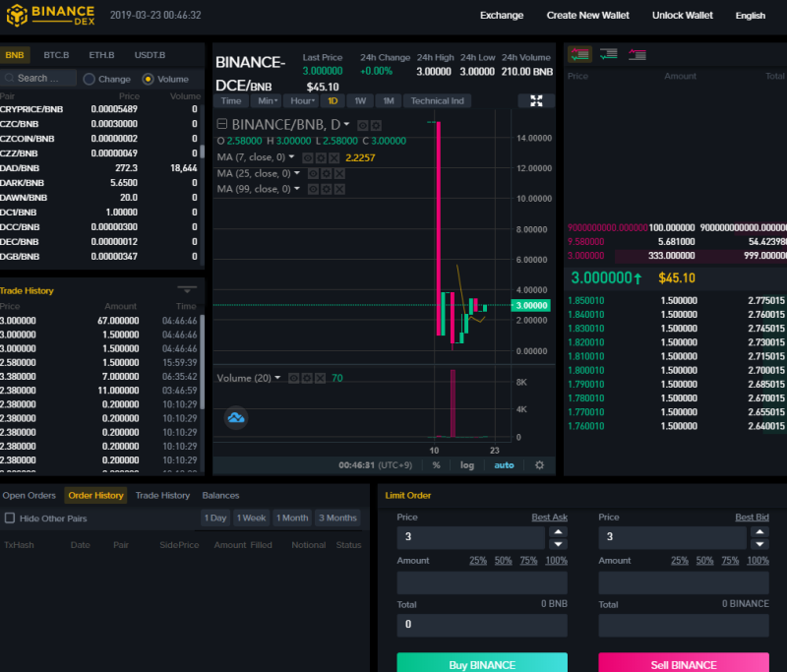Image resolution: width=787 pixels, height=672 pixels.
Task: Collapse the BINANCE/BNB chart legend
Action: [x=222, y=124]
